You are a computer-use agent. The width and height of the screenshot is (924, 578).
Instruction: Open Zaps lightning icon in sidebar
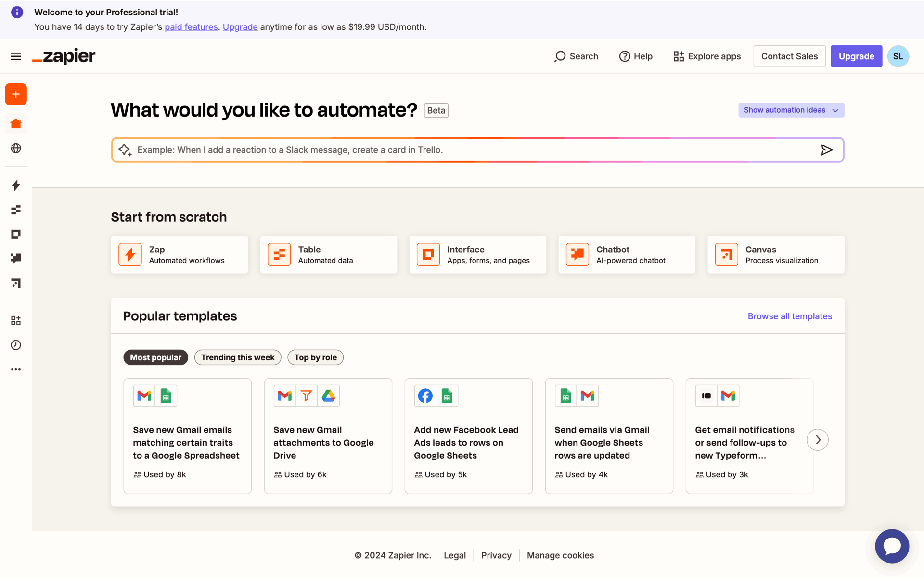point(16,185)
